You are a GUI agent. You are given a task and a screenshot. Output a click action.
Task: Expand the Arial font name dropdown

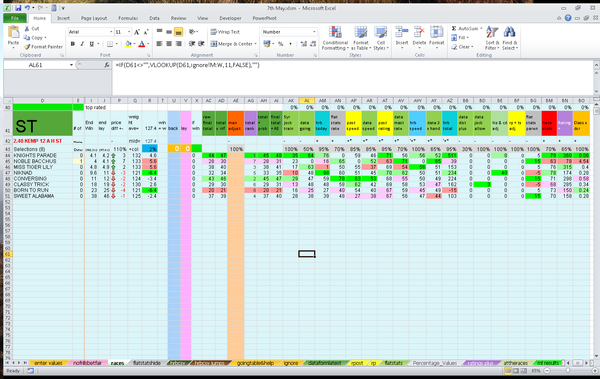click(111, 32)
